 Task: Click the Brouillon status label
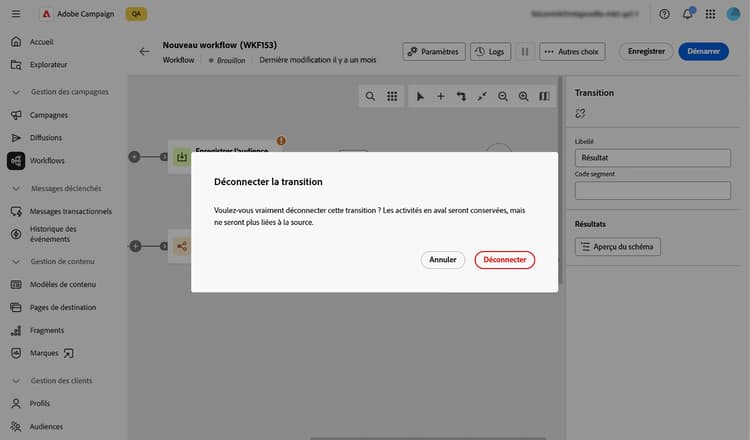pyautogui.click(x=231, y=60)
